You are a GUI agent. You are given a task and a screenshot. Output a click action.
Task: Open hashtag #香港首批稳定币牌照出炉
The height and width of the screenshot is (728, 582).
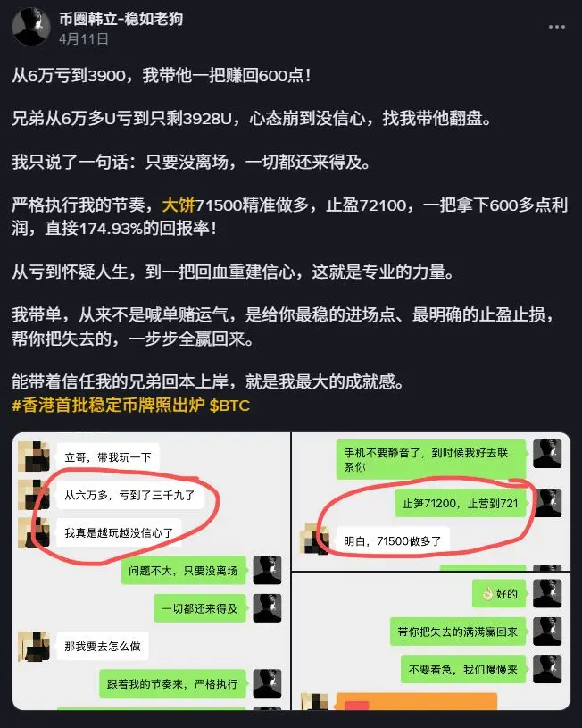[x=108, y=406]
